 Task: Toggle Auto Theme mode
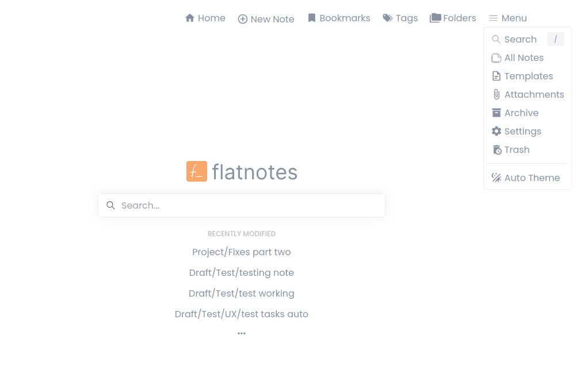[527, 178]
